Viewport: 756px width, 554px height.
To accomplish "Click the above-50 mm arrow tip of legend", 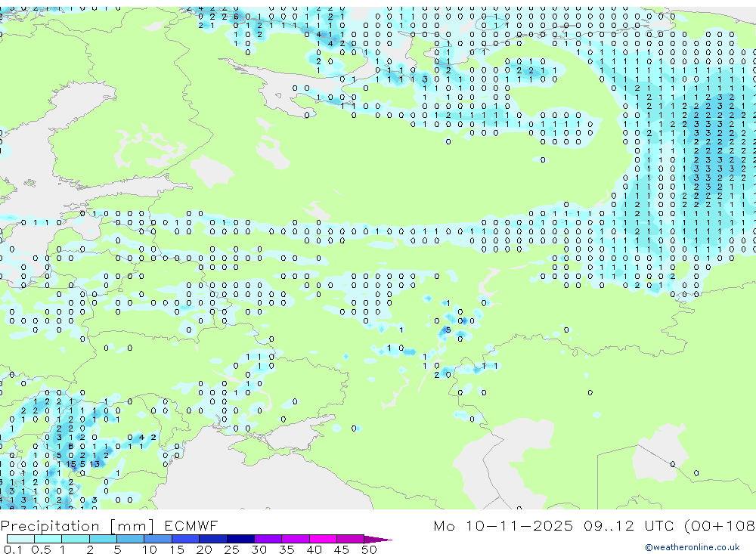I will coord(378,540).
